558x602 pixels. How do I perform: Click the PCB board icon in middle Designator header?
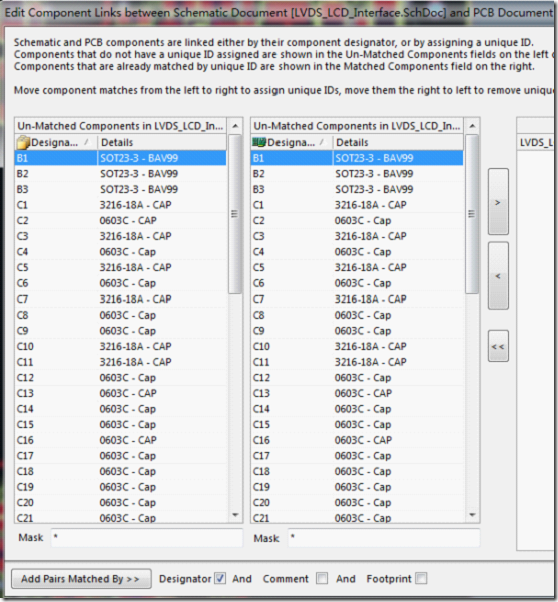[x=259, y=142]
